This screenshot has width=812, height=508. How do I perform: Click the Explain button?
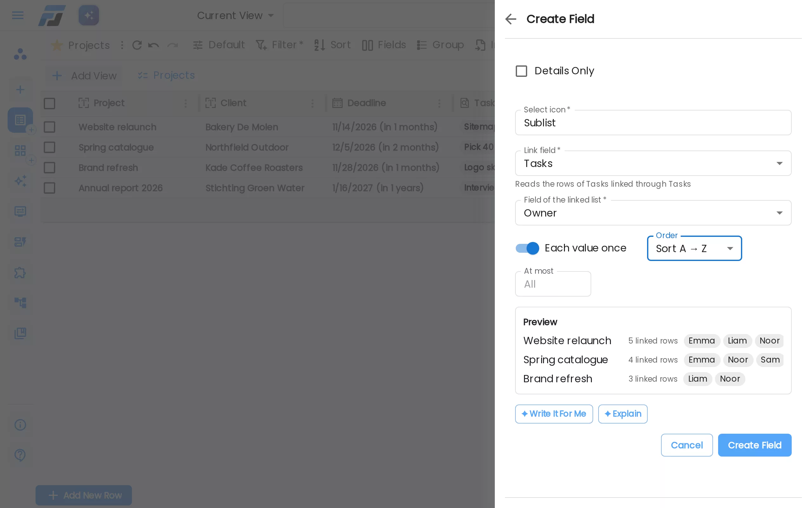(623, 414)
